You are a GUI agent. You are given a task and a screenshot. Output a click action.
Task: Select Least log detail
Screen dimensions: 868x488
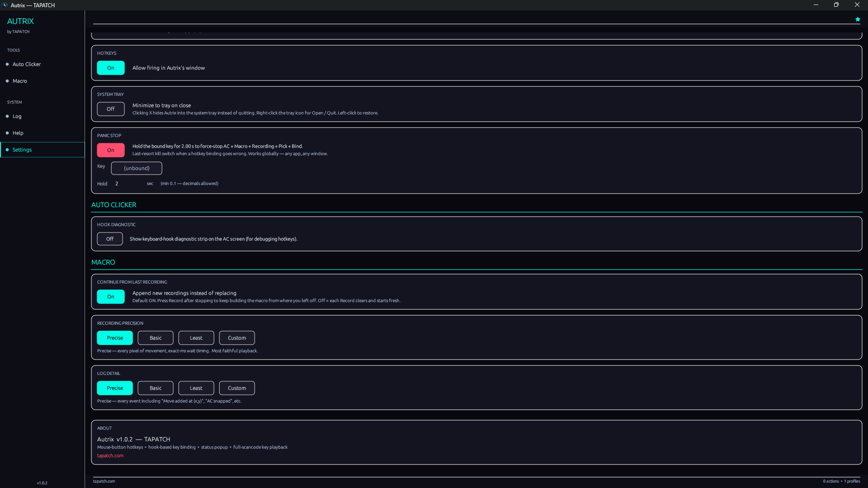coord(196,388)
